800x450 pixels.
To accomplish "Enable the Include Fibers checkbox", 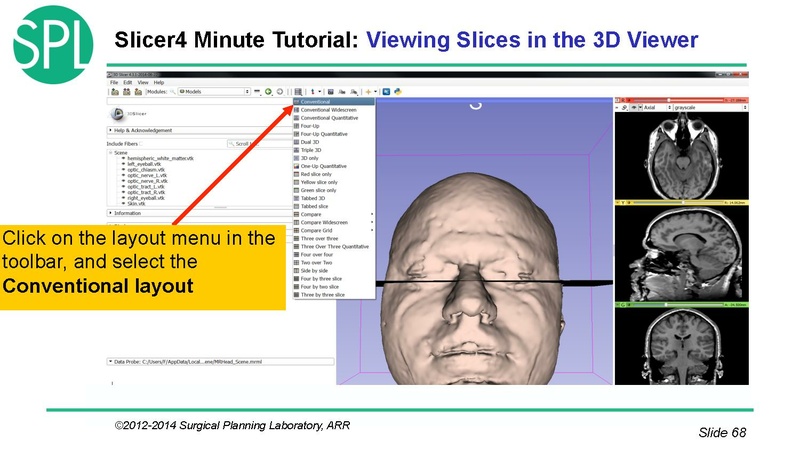I will pos(141,144).
